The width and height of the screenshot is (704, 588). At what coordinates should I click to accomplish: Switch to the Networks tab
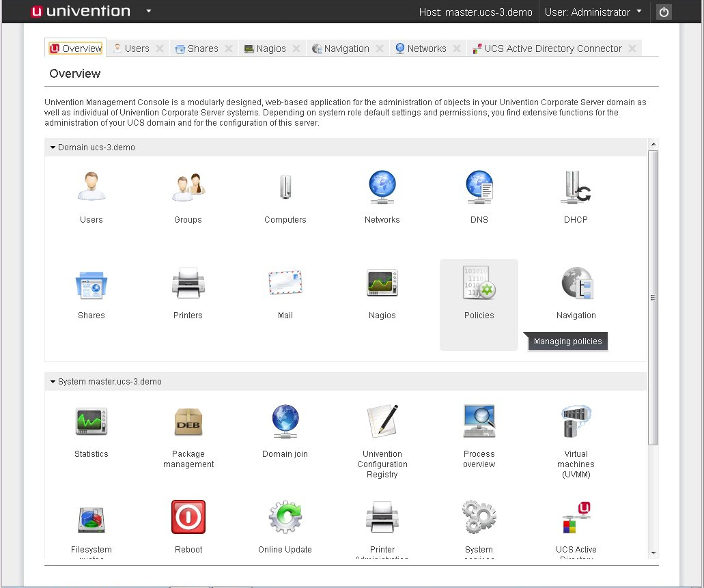click(421, 48)
